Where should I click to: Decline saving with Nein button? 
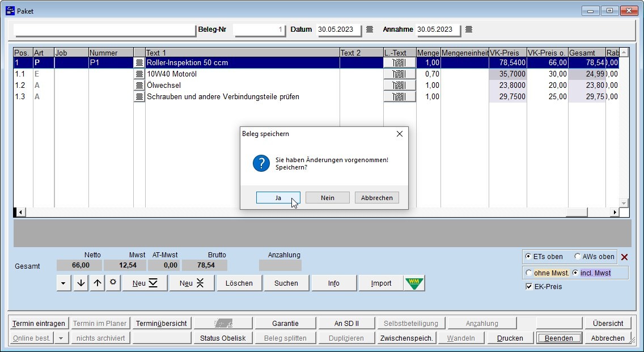coord(327,198)
